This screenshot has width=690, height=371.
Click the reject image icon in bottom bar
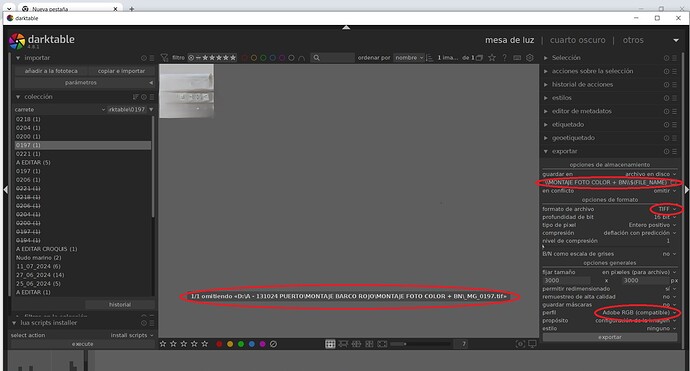point(273,344)
